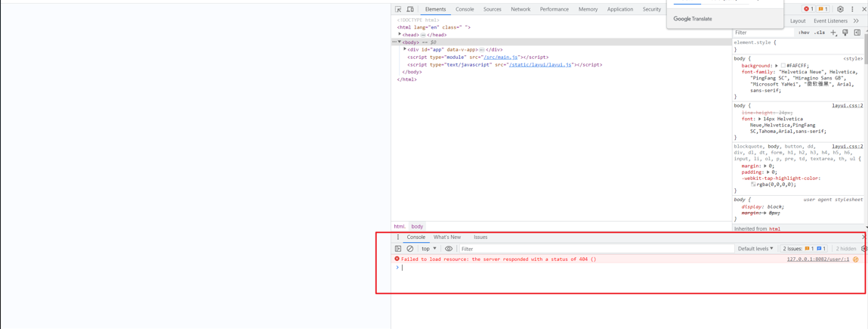868x329 pixels.
Task: Expand the padding: 0 property triangle
Action: [768, 172]
